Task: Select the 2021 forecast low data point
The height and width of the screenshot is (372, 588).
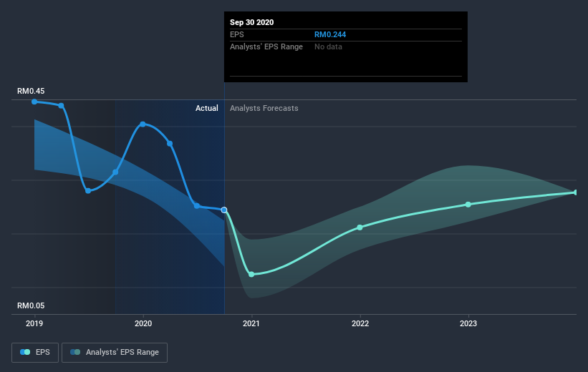Action: click(x=251, y=274)
